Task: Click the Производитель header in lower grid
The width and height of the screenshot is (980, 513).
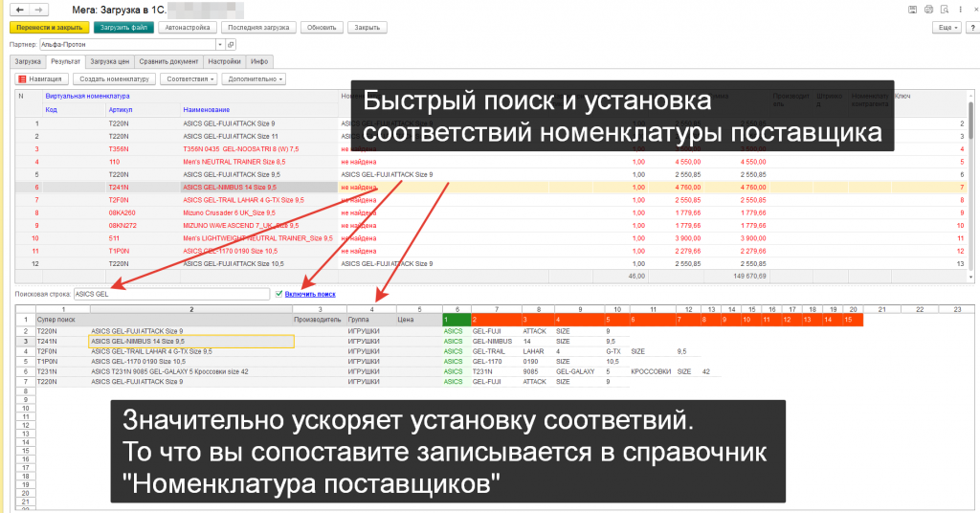Action: click(318, 320)
